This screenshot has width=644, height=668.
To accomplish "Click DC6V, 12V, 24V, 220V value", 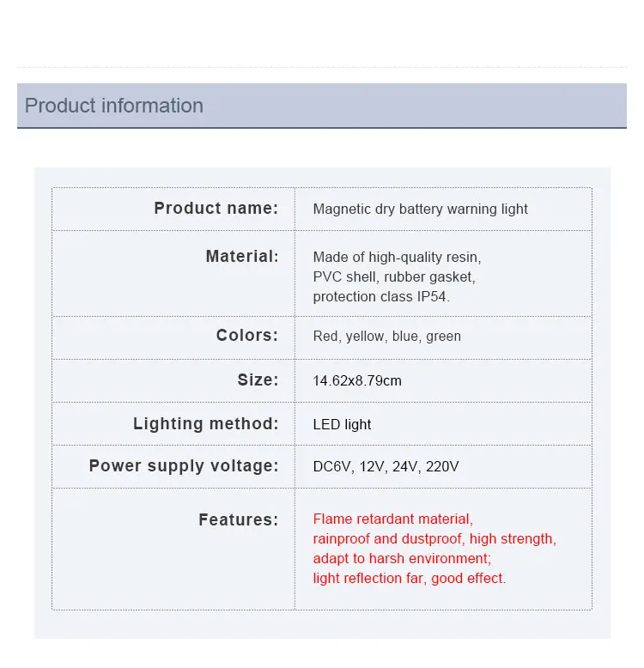I will click(386, 466).
